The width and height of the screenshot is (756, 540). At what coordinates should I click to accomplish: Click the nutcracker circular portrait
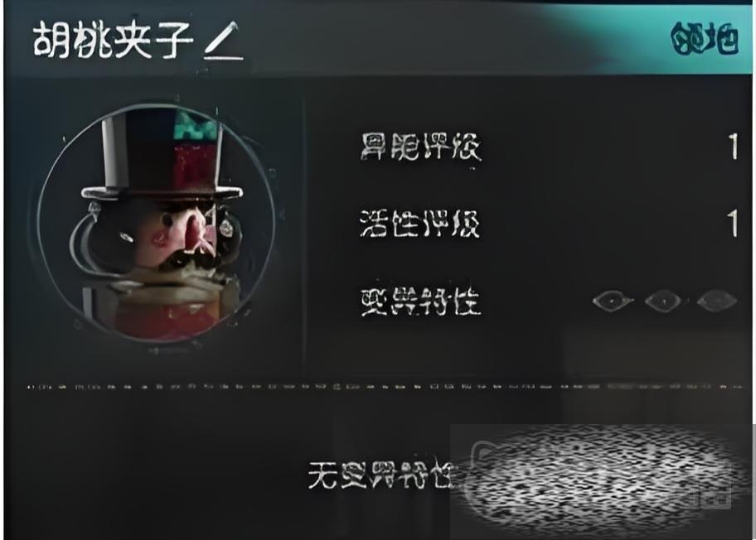(x=155, y=224)
